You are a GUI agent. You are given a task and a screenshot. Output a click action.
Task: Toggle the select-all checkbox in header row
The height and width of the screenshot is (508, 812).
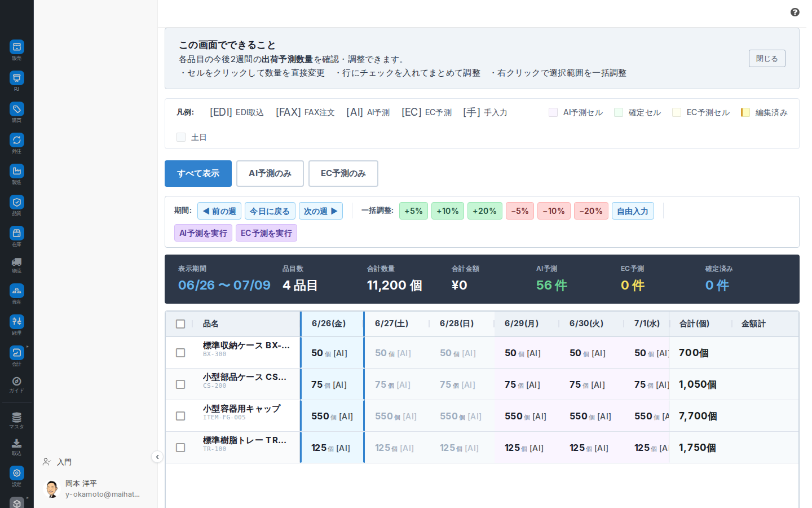click(180, 324)
